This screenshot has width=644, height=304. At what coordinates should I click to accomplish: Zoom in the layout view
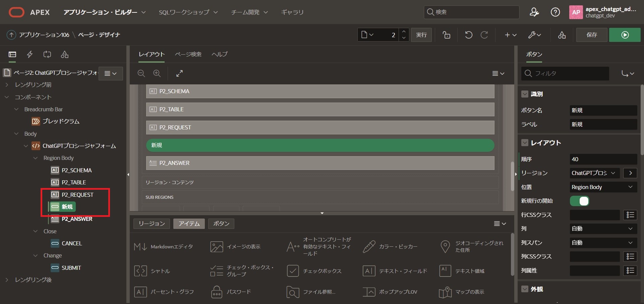click(x=157, y=73)
